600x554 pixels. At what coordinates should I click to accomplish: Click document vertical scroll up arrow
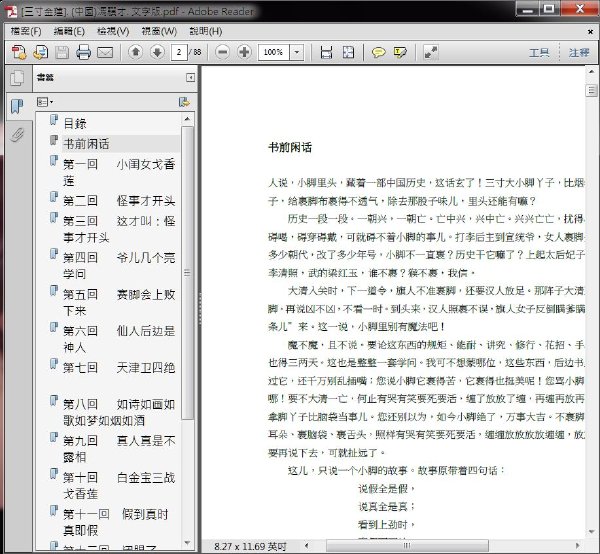click(592, 72)
